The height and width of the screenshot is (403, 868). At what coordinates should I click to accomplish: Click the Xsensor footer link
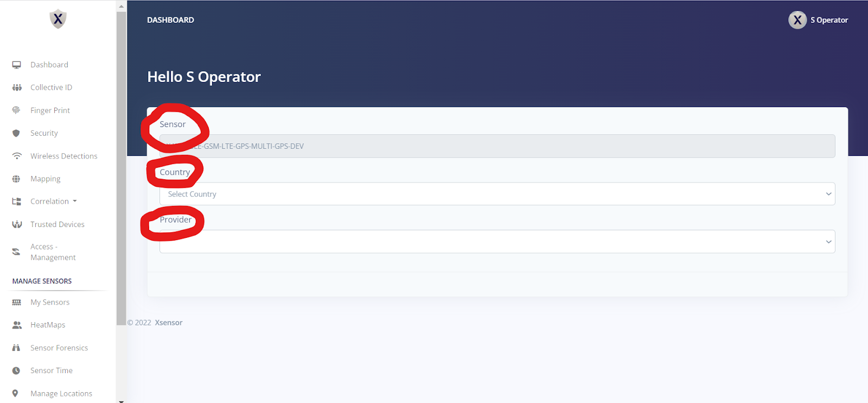point(168,322)
